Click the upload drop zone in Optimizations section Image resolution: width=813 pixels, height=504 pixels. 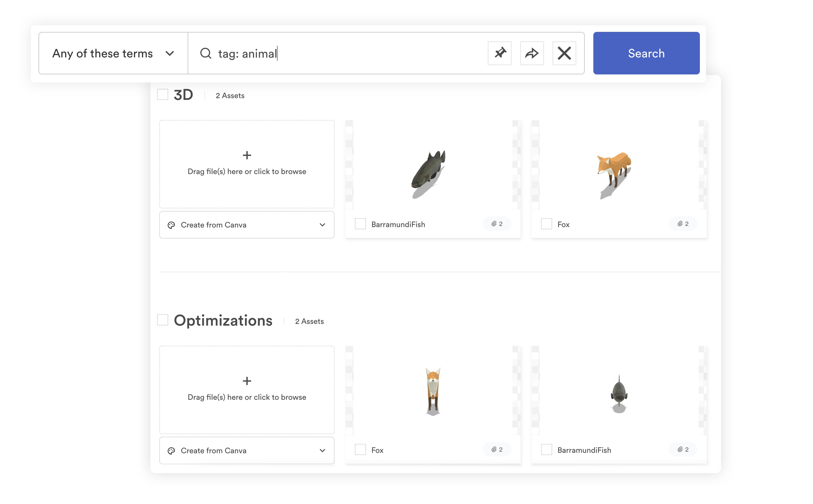247,390
